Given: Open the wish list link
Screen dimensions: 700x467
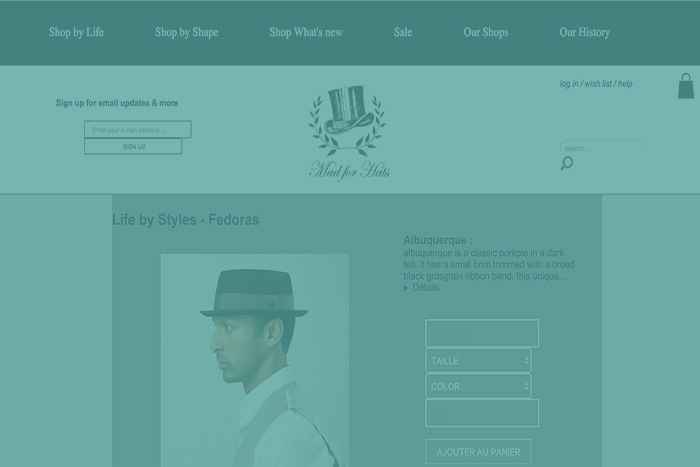Looking at the screenshot, I should pyautogui.click(x=598, y=84).
